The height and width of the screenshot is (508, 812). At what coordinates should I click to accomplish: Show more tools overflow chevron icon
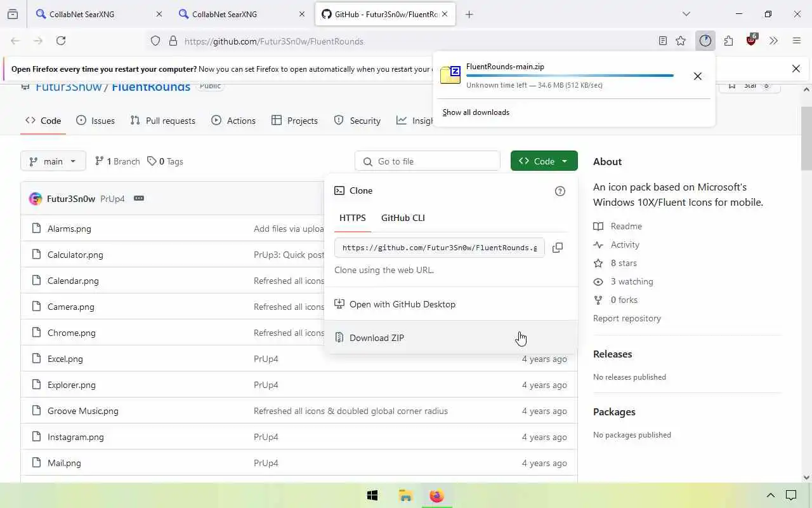(773, 41)
